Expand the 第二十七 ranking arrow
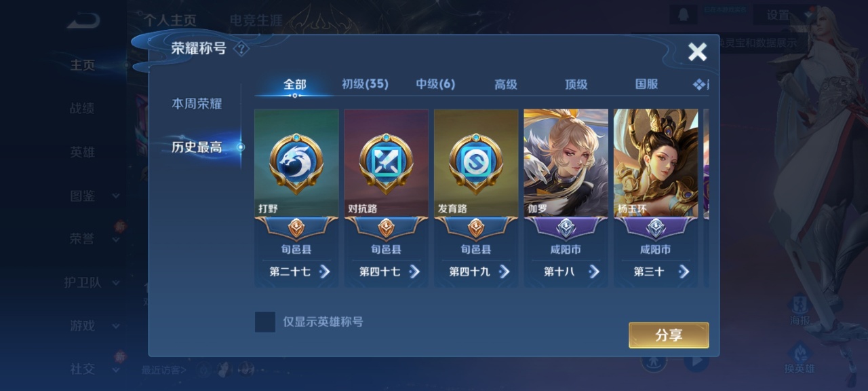Viewport: 868px width, 391px height. [325, 272]
